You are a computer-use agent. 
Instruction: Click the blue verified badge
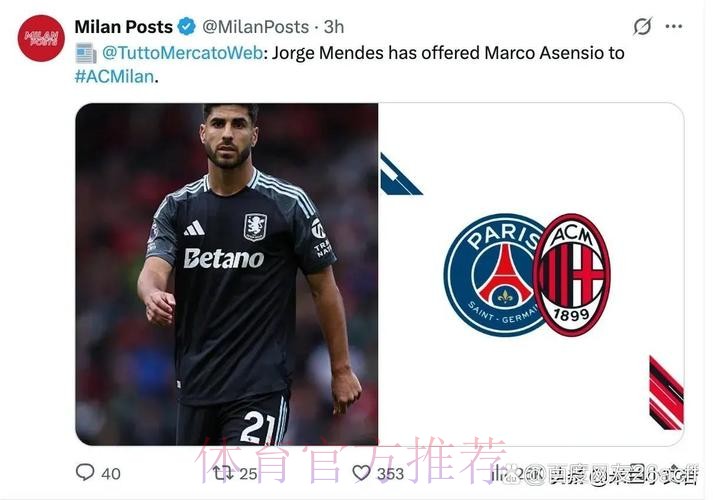click(186, 27)
